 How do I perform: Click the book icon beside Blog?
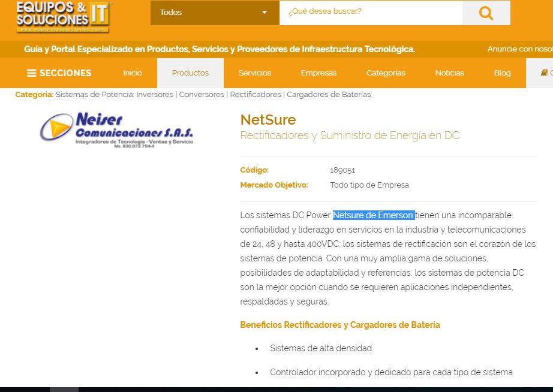coord(544,73)
